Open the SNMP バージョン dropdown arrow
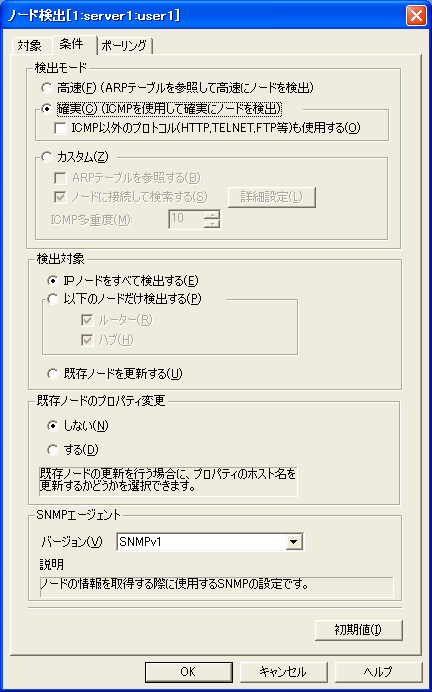This screenshot has width=432, height=692. 293,542
